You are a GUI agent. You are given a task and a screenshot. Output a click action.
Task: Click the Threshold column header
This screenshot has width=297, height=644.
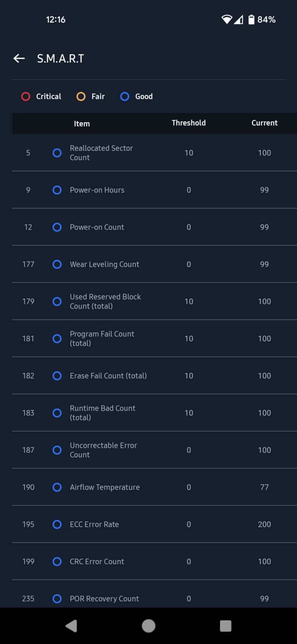click(189, 123)
